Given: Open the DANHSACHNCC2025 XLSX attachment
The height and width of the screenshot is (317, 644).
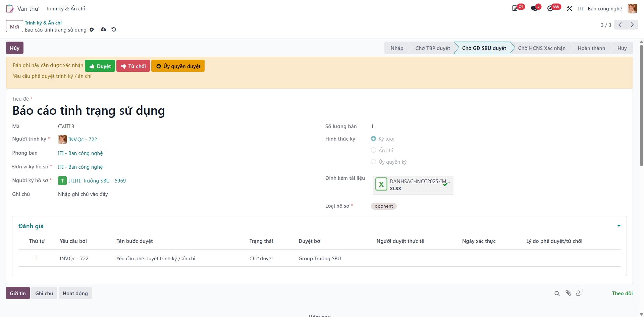Looking at the screenshot, I should click(x=413, y=184).
